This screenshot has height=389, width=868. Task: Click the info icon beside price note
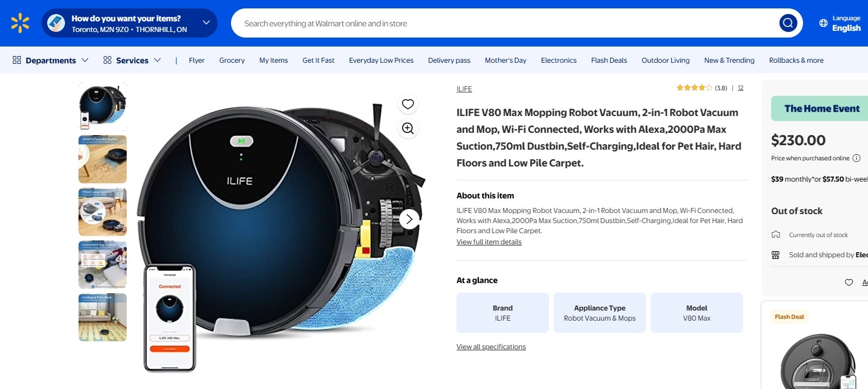(x=856, y=158)
